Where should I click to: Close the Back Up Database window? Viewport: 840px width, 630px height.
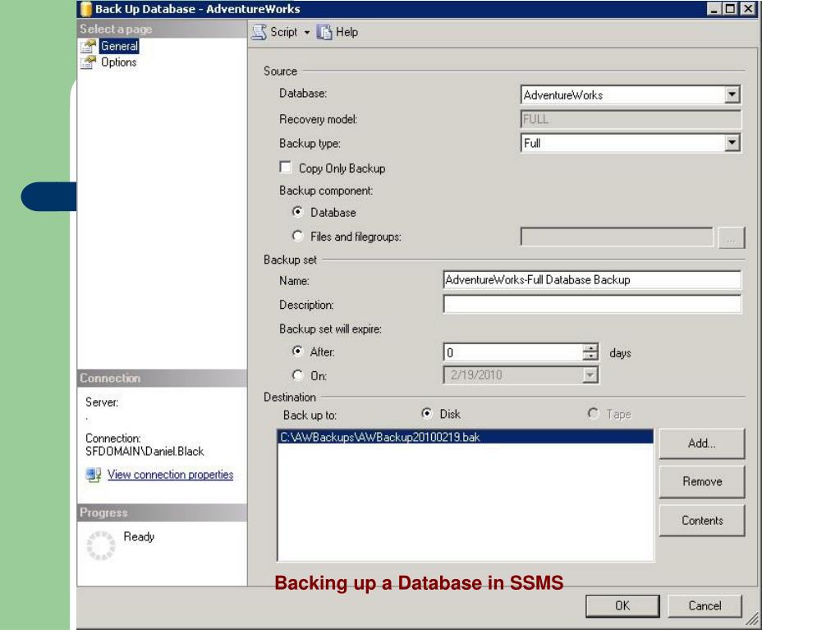[748, 8]
